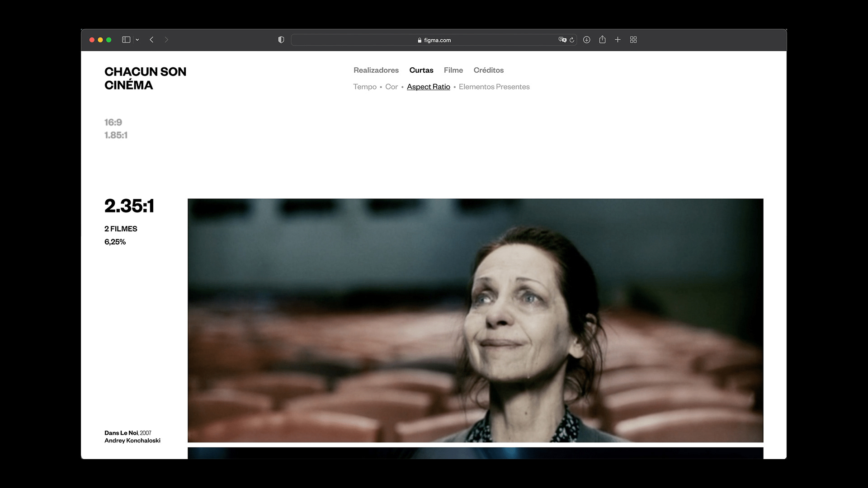Click the Andrey Konchaloski director name
This screenshot has width=868, height=488.
pyautogui.click(x=132, y=441)
